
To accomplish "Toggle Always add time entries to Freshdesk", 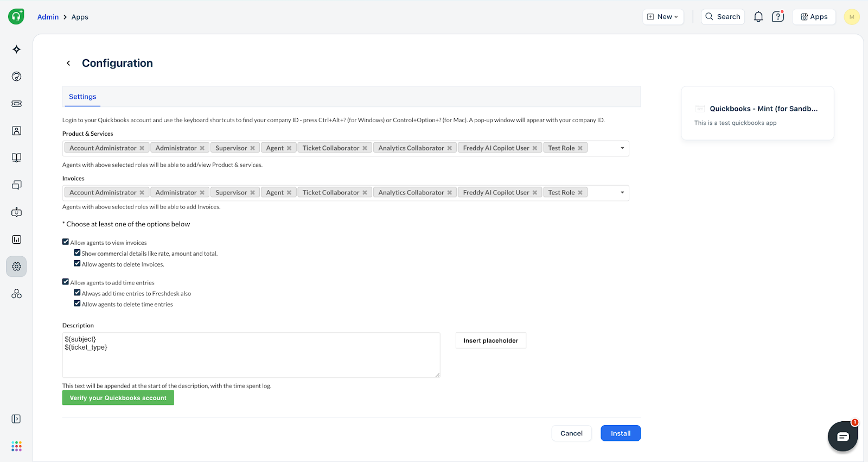I will point(77,293).
